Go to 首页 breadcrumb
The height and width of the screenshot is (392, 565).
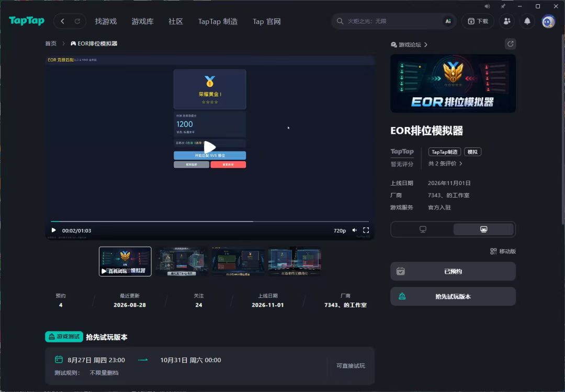point(51,43)
